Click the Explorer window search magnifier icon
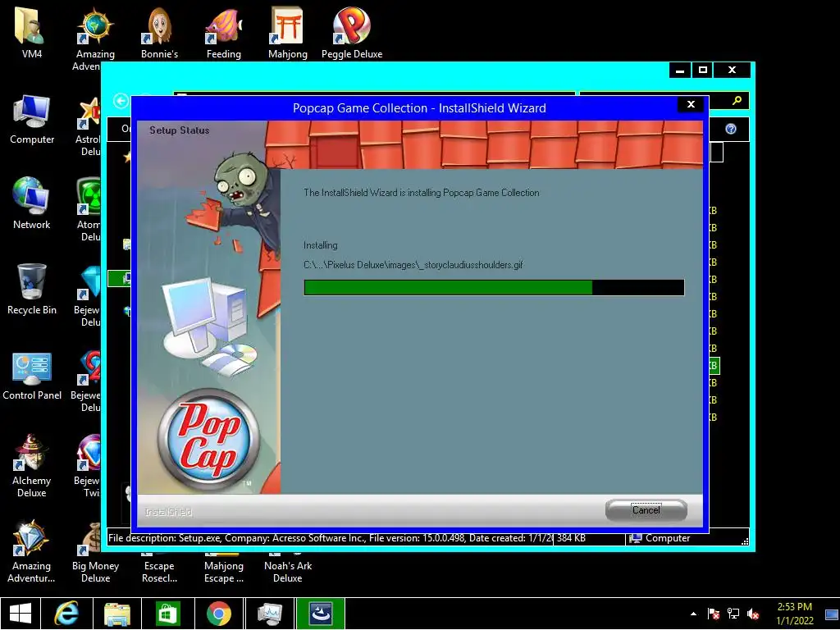 (737, 100)
